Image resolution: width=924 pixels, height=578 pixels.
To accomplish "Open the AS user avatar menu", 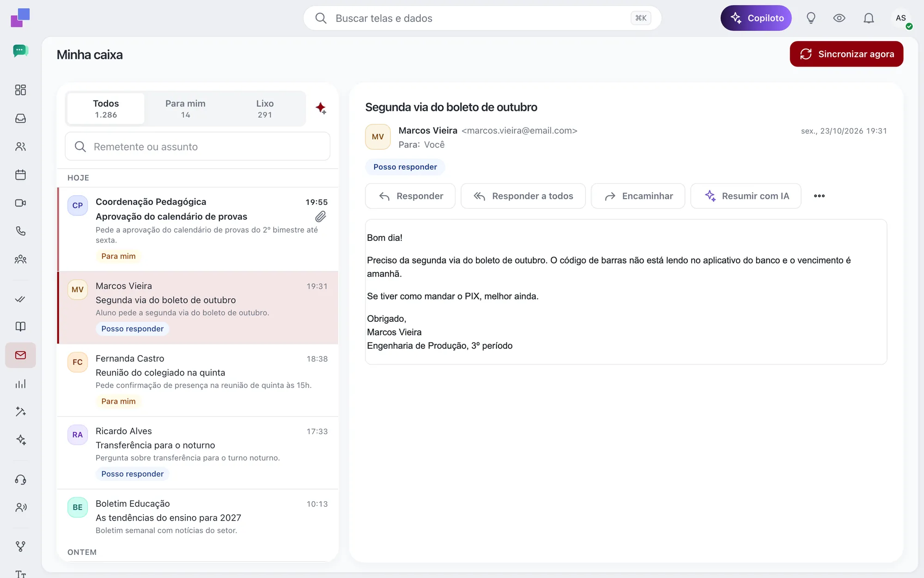I will click(901, 18).
